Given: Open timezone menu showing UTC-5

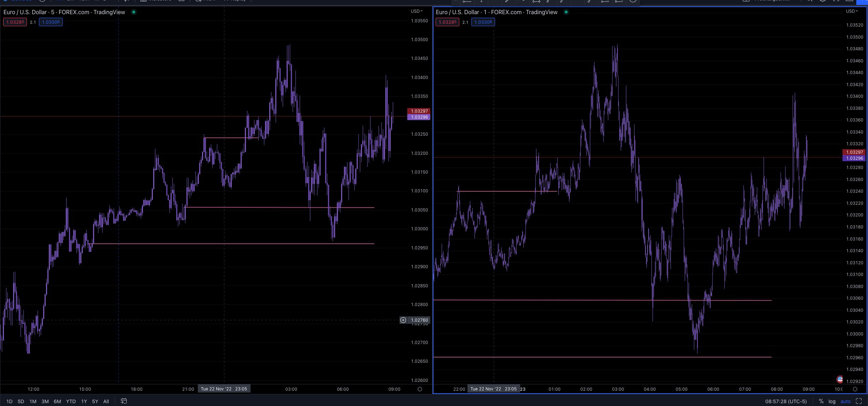Looking at the screenshot, I should [x=786, y=401].
